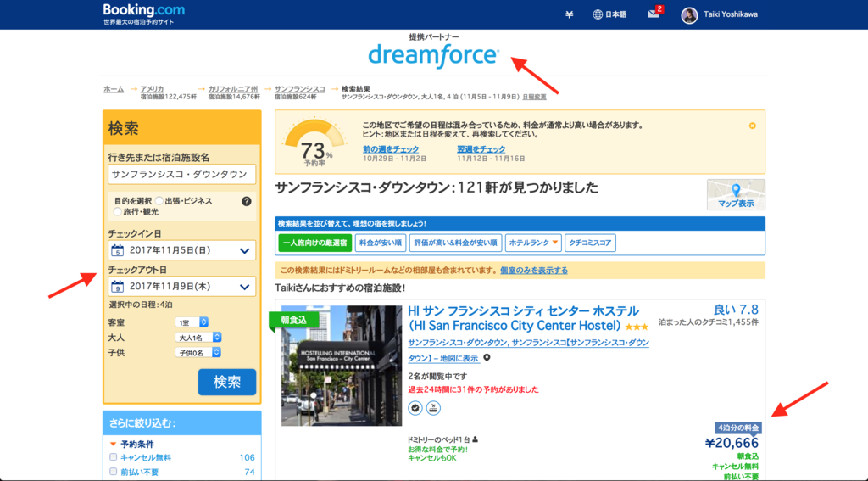Check the キャンセル無料 filter checkbox
This screenshot has width=868, height=481.
113,457
